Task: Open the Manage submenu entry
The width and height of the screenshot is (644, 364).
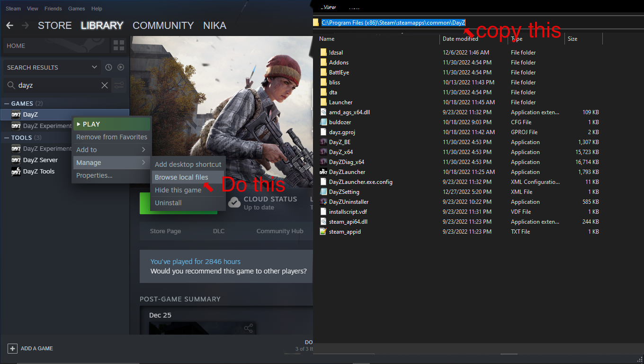Action: click(x=112, y=163)
